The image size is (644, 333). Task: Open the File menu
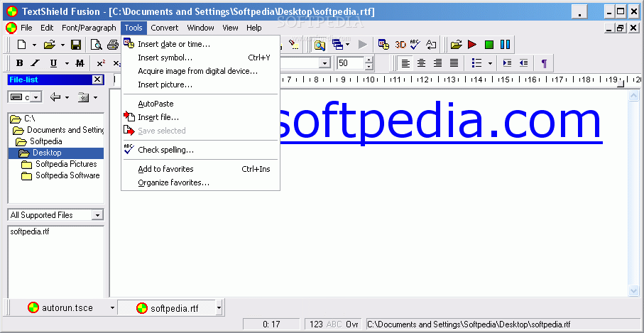(26, 28)
